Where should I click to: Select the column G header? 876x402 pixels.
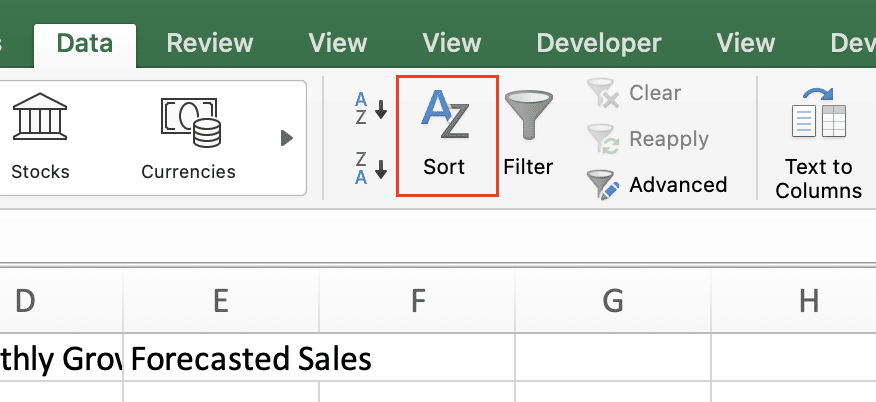click(x=613, y=300)
